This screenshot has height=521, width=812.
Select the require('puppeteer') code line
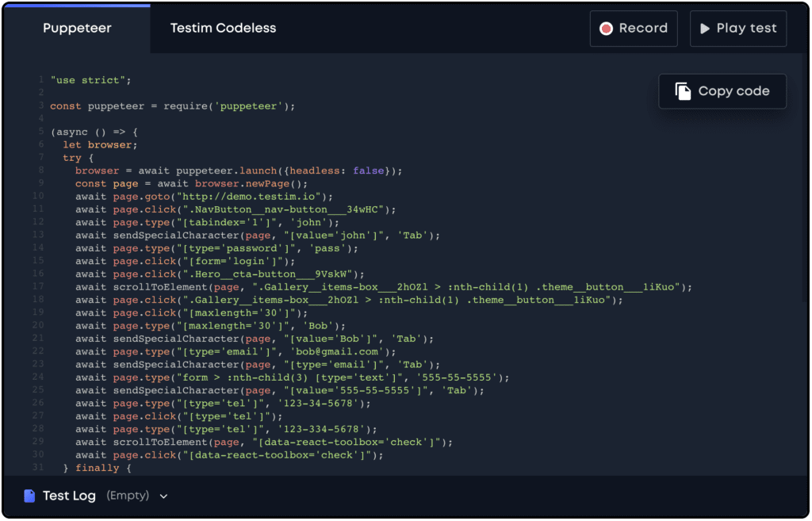click(x=172, y=106)
